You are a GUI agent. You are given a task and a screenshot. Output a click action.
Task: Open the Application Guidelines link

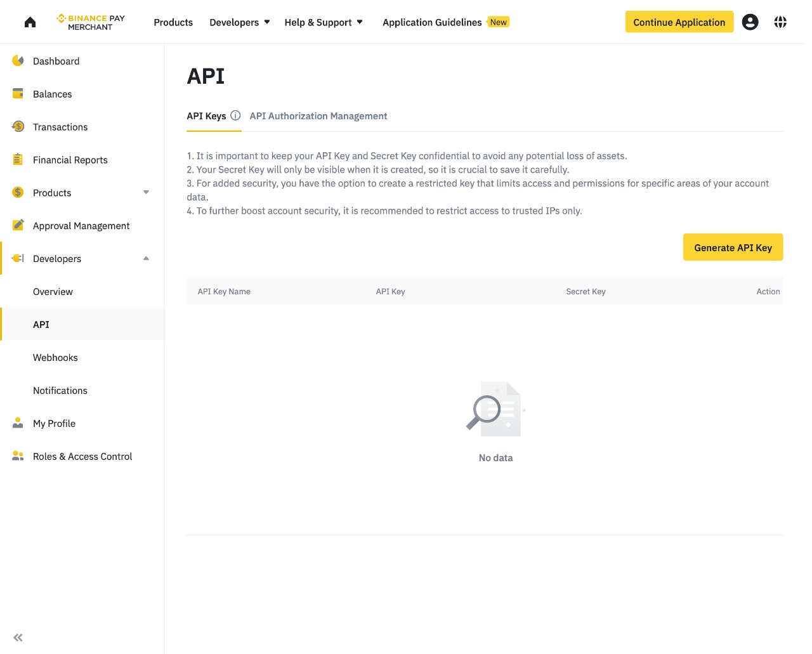point(432,22)
